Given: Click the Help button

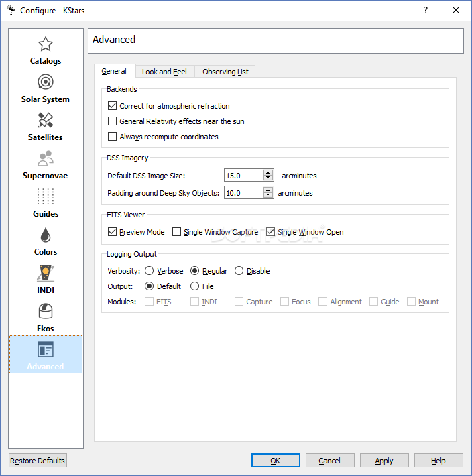Looking at the screenshot, I should point(438,461).
